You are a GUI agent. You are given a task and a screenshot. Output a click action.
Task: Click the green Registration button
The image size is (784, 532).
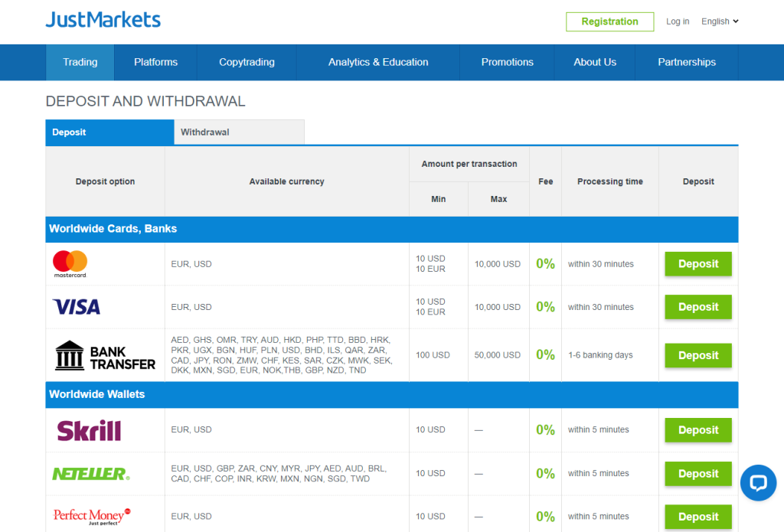click(x=609, y=21)
